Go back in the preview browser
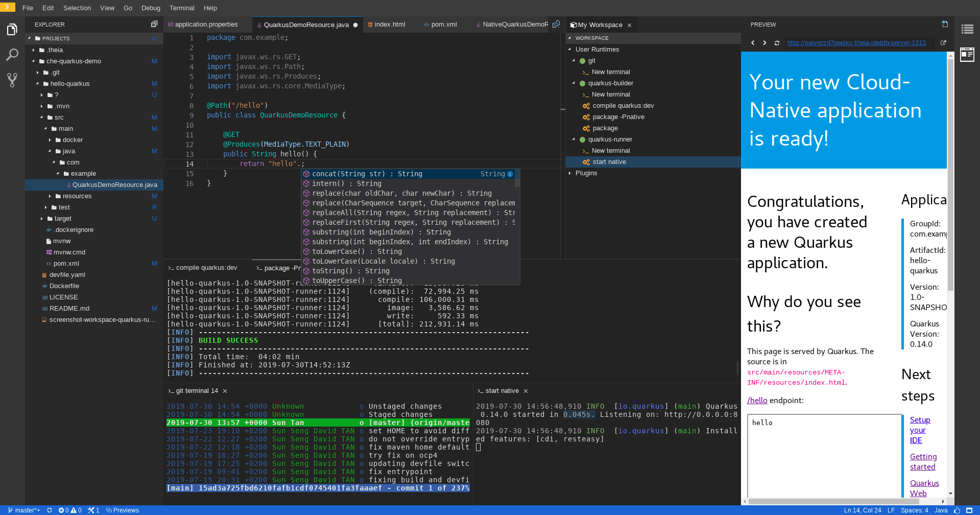The width and height of the screenshot is (980, 515). pos(753,43)
